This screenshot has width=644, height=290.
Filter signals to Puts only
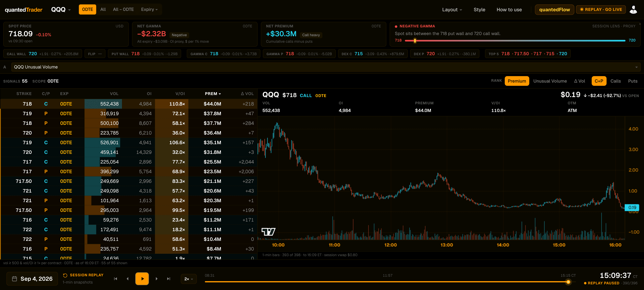pos(633,81)
